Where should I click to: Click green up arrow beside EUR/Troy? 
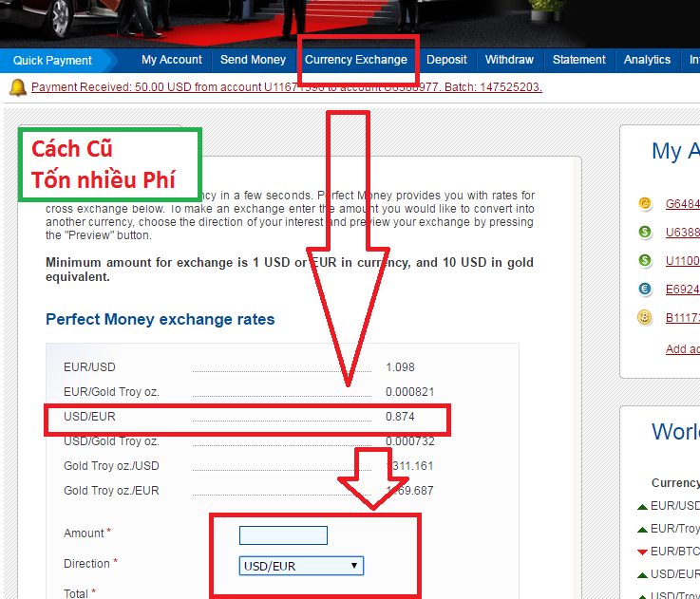(x=642, y=530)
